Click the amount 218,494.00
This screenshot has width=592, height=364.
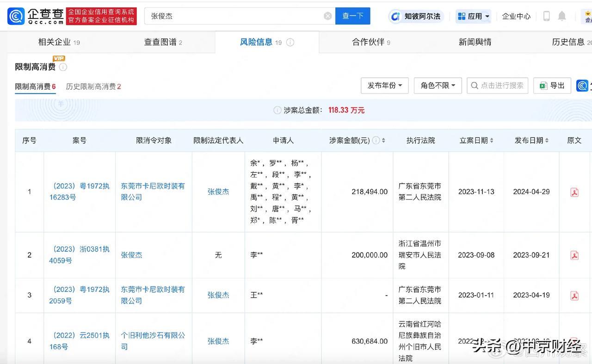[x=370, y=191]
